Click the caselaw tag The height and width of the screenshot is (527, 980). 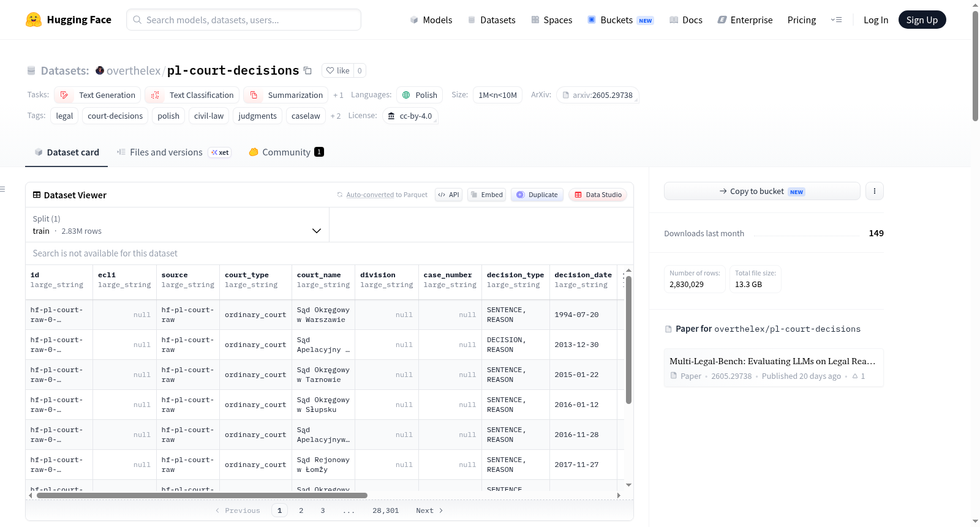click(306, 116)
